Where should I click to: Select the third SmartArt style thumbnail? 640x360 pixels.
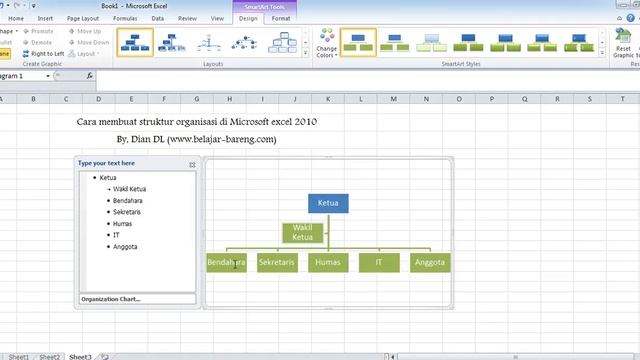(431, 42)
